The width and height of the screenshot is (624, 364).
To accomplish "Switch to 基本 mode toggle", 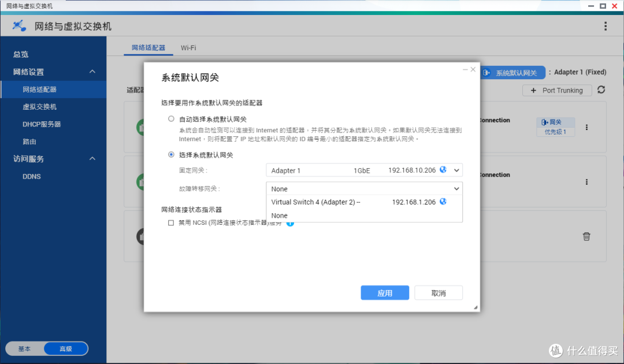I will pos(24,348).
